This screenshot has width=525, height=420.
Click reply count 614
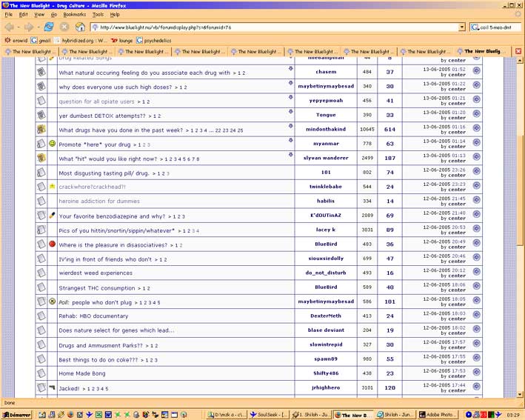coord(389,130)
